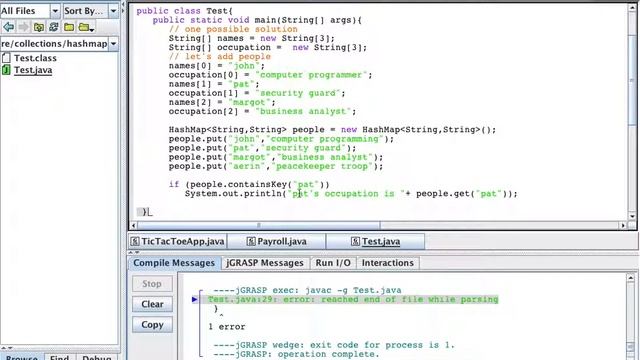Screen dimensions: 640x360
Task: Click the editor's scroll left arrow
Action: click(133, 225)
